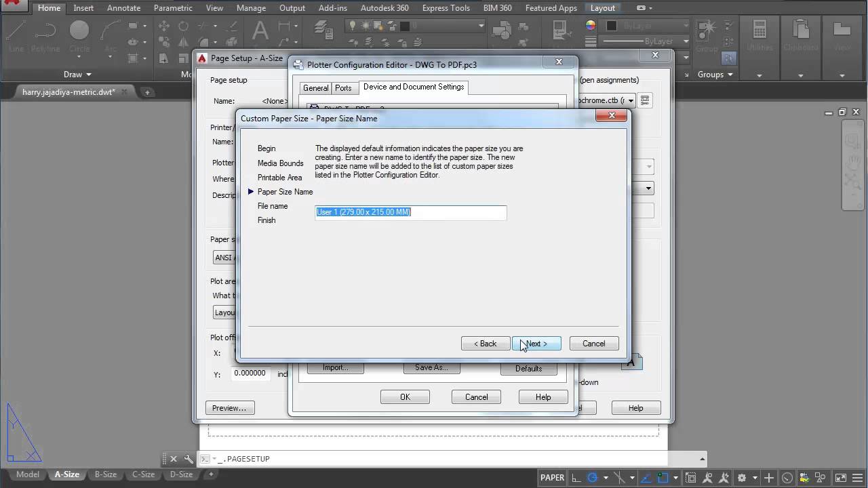Open monochrome.ctb plot style dropdown
Viewport: 868px width, 488px height.
tap(630, 100)
